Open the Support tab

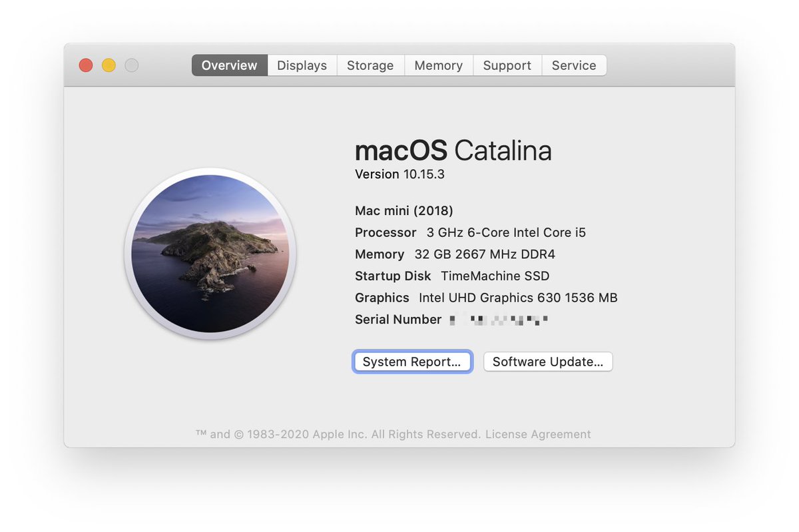pyautogui.click(x=507, y=65)
